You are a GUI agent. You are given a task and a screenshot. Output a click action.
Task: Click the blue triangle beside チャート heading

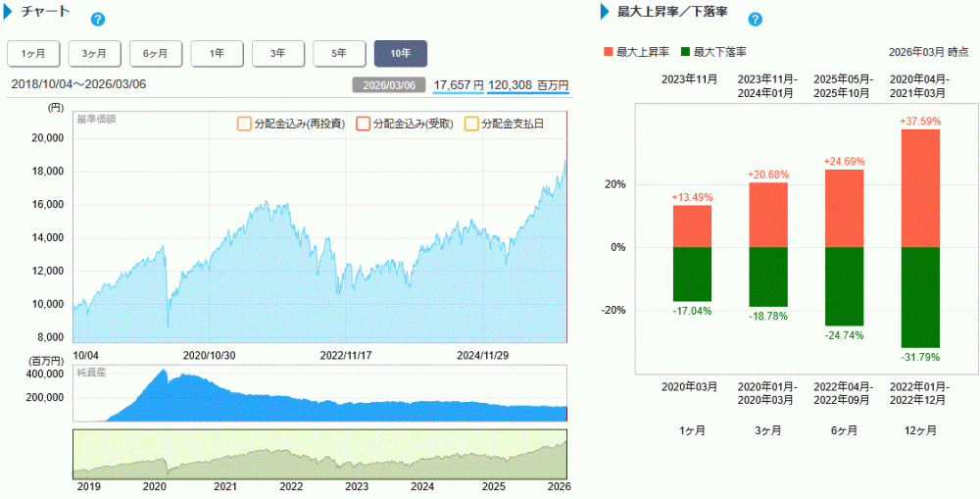coord(10,12)
